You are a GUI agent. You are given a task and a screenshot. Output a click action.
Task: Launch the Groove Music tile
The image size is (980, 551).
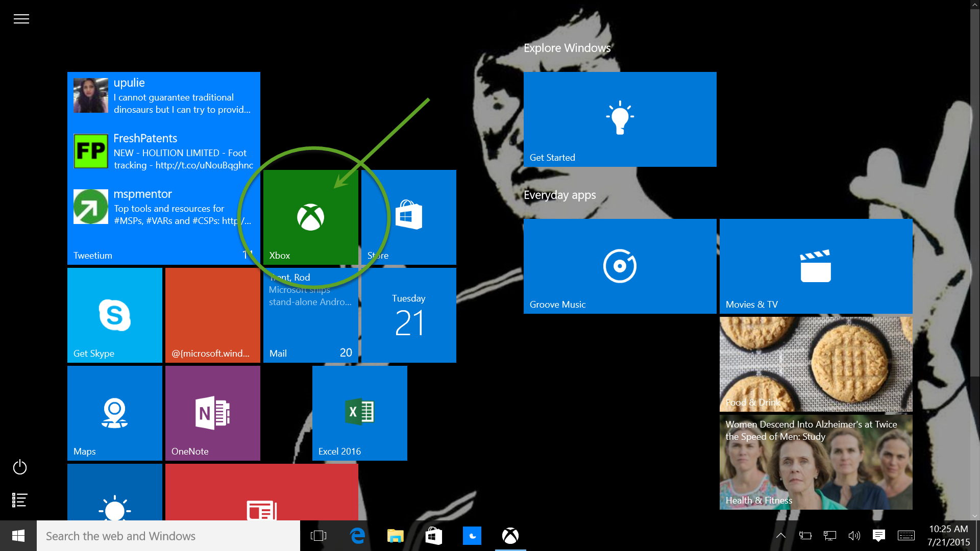[x=619, y=266]
